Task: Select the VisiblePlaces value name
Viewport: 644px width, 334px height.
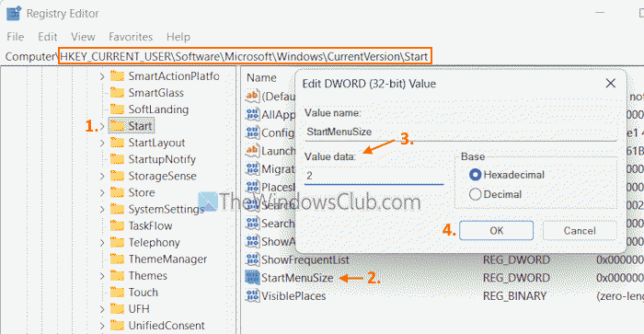Action: pyautogui.click(x=293, y=295)
